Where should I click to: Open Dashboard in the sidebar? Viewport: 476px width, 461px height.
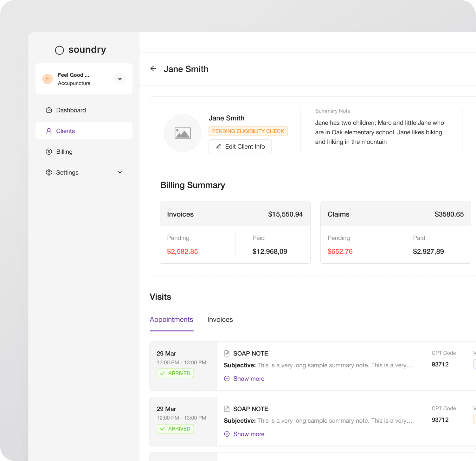pos(84,110)
